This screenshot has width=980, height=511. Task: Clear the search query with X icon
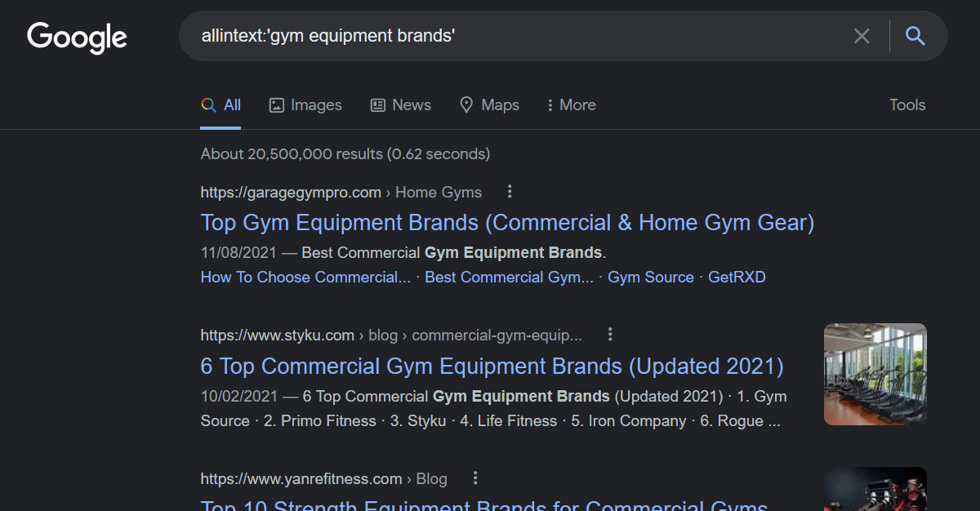pos(862,36)
